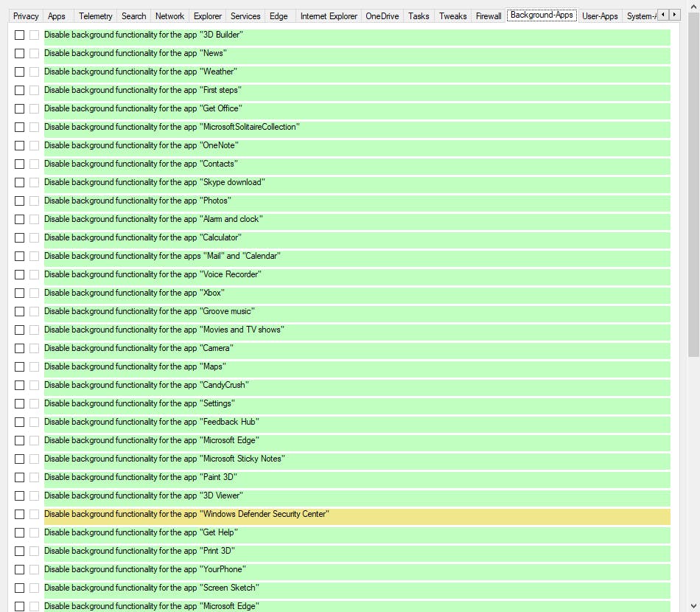The height and width of the screenshot is (612, 700).
Task: Switch to the Tasks tab
Action: click(419, 16)
